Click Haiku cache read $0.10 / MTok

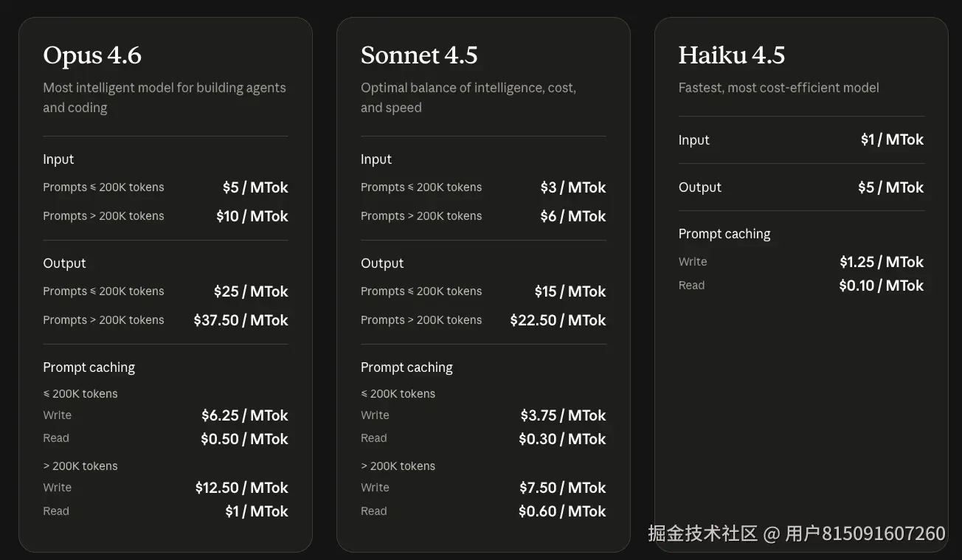882,286
